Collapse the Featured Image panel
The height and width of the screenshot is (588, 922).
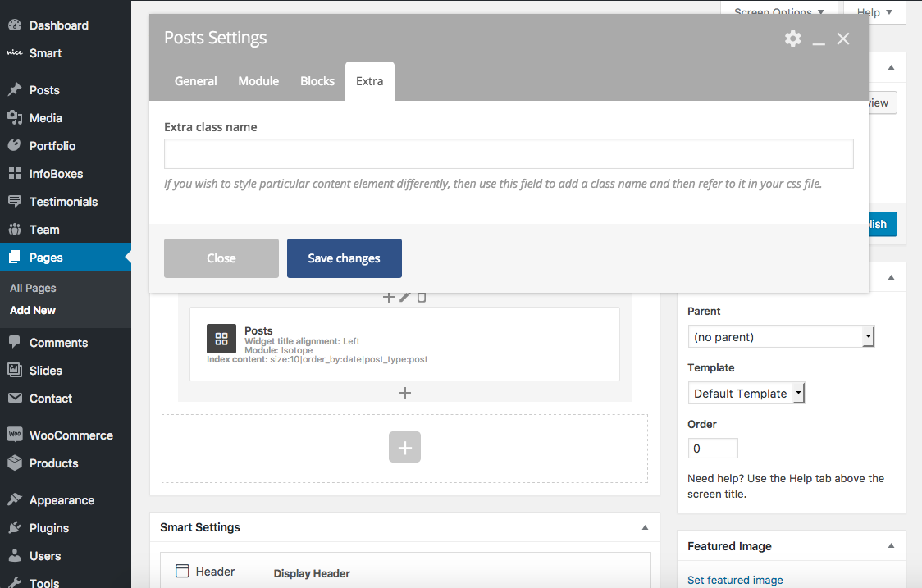[x=892, y=545]
